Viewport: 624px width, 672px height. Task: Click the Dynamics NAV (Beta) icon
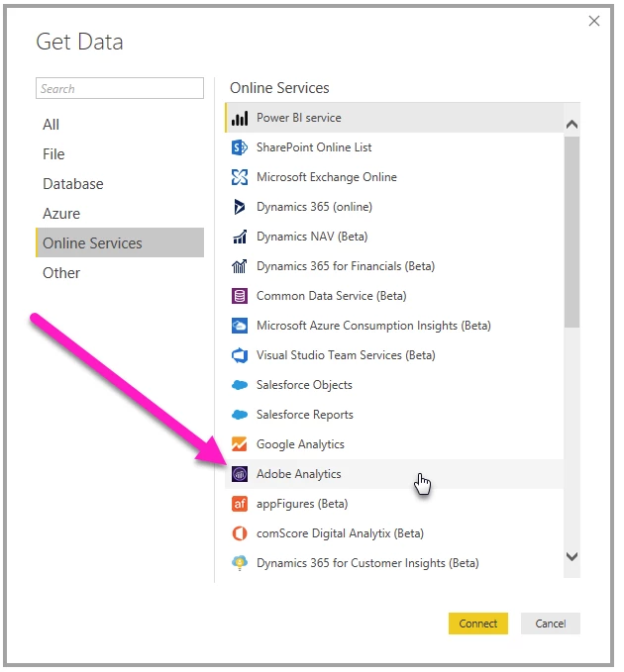click(x=240, y=237)
